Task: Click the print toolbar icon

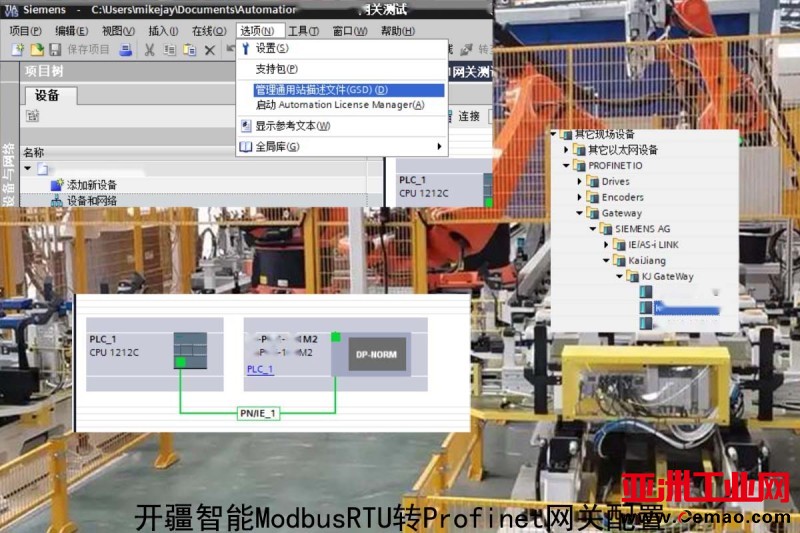Action: coord(126,49)
